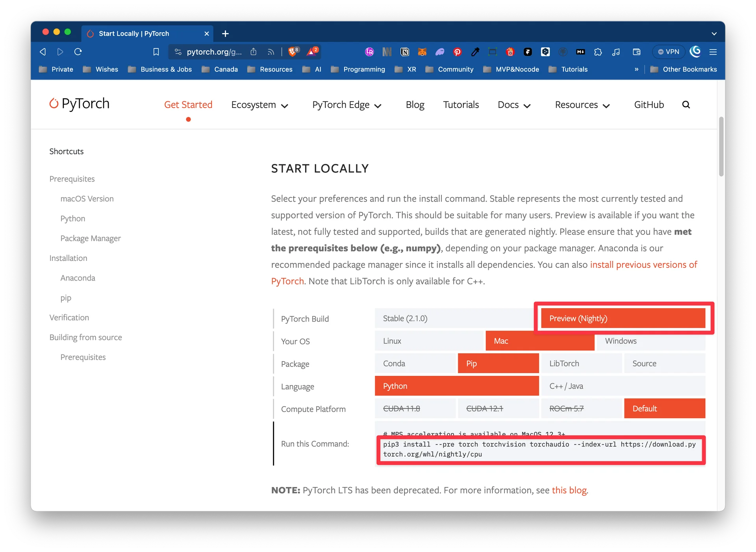Expand the Ecosystem dropdown menu
The height and width of the screenshot is (552, 756).
(259, 105)
